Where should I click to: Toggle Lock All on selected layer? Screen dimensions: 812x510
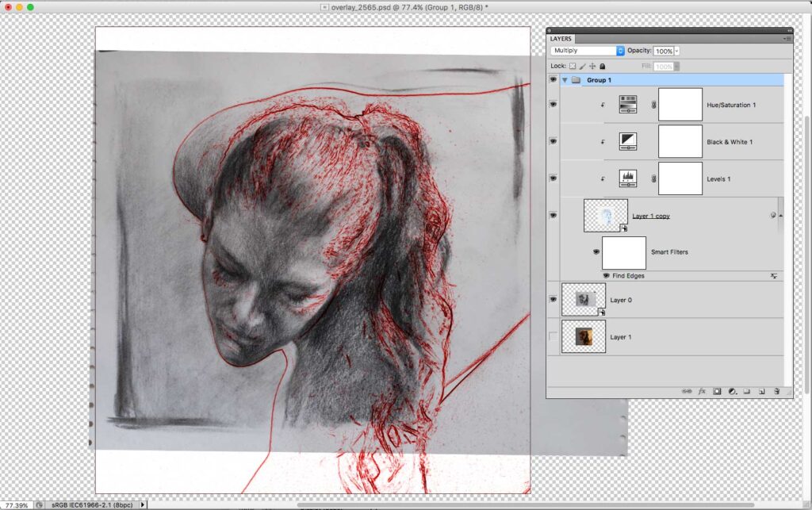point(601,65)
